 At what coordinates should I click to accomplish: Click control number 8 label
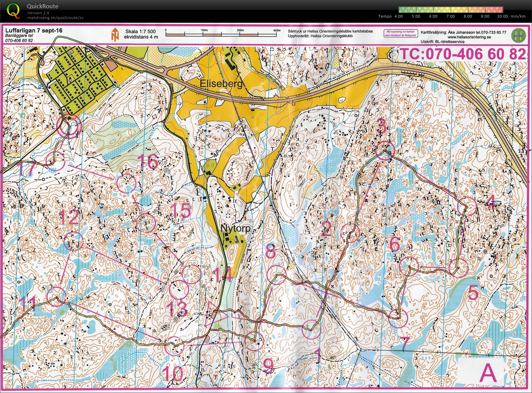pyautogui.click(x=271, y=252)
